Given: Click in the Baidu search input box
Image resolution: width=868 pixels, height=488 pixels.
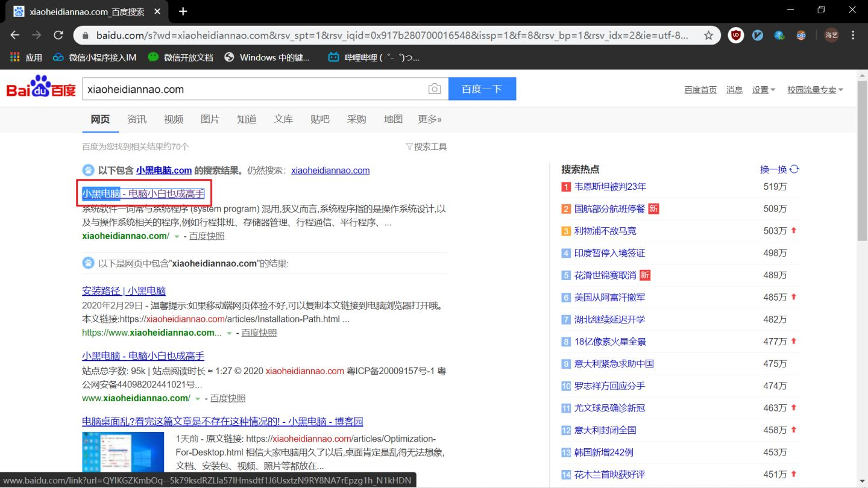Looking at the screenshot, I should 253,89.
